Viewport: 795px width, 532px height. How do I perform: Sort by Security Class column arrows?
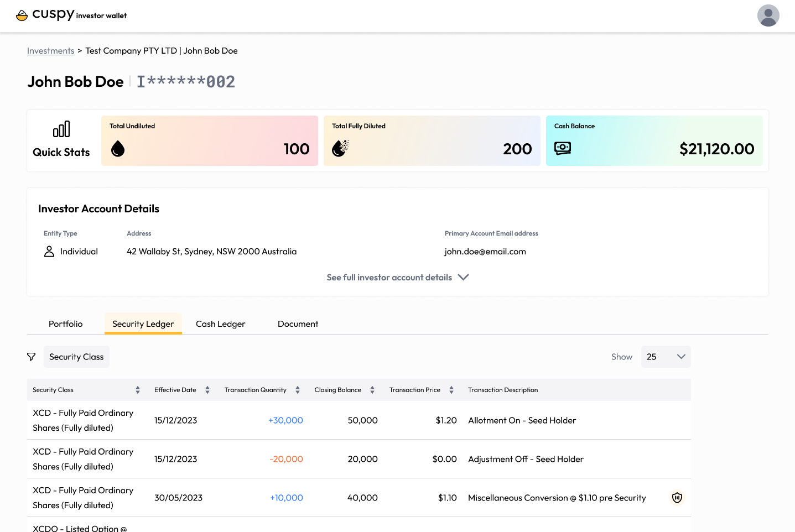click(138, 390)
